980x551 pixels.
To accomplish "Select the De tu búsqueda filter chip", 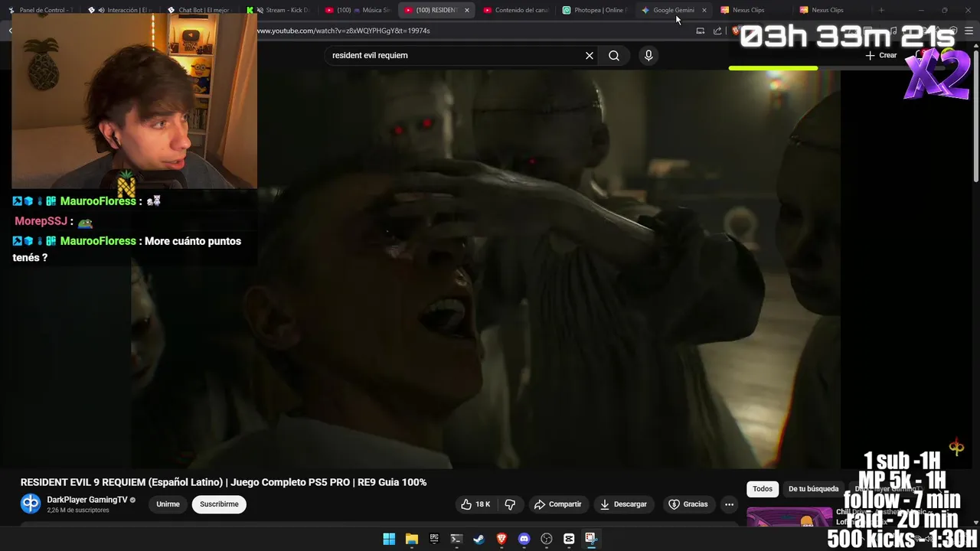I will pos(814,489).
